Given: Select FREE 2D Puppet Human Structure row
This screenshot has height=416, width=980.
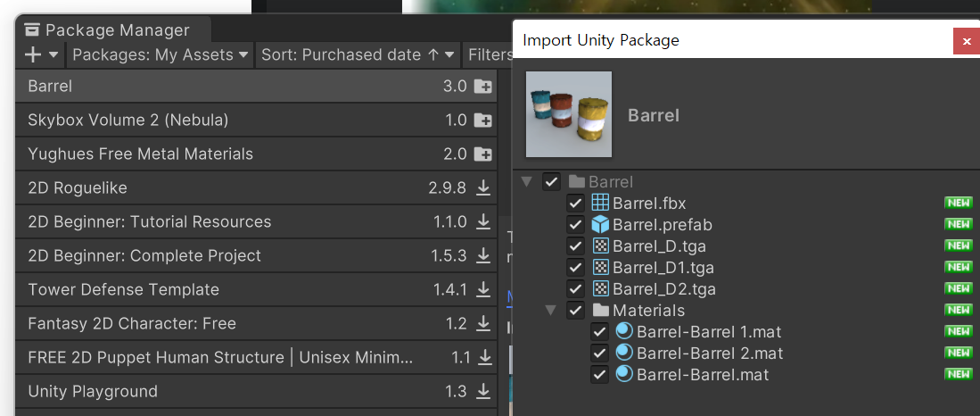Looking at the screenshot, I should tap(256, 357).
